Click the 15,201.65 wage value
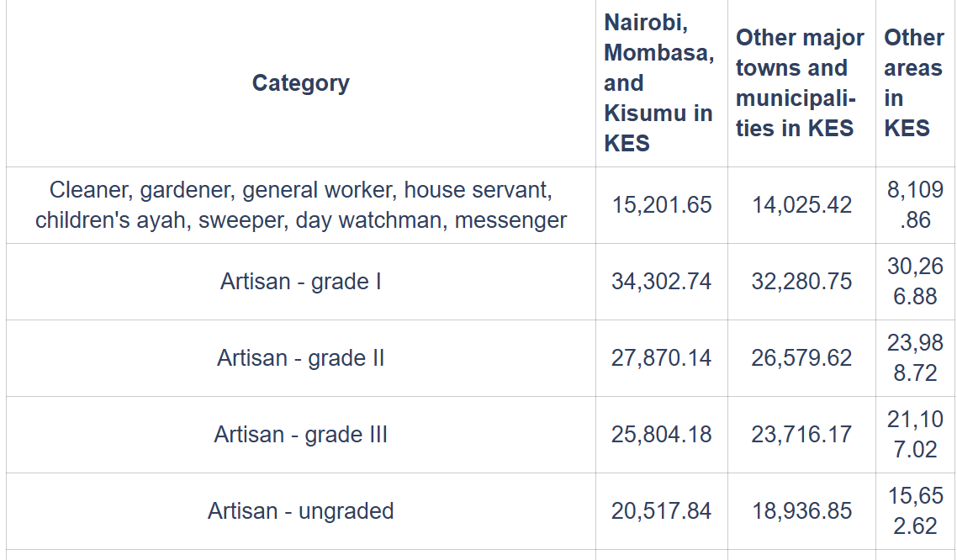 [661, 205]
